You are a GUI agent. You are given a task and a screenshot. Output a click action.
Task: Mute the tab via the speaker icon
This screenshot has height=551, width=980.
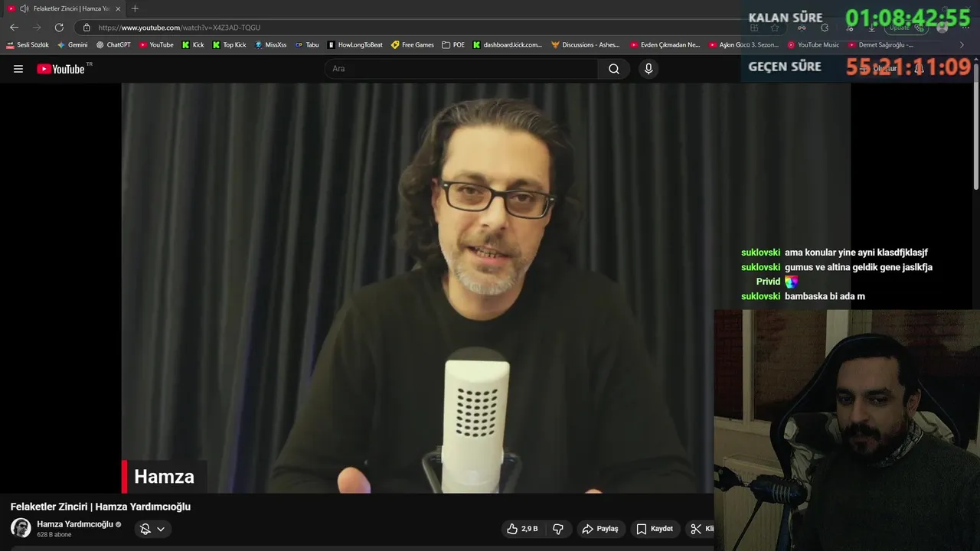[x=24, y=8]
